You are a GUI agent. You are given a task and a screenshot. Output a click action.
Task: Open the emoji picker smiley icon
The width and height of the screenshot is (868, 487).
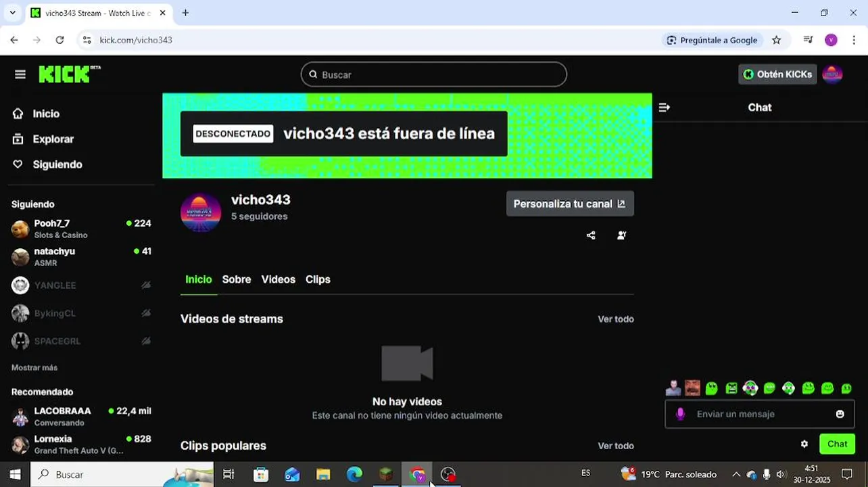pyautogui.click(x=840, y=414)
